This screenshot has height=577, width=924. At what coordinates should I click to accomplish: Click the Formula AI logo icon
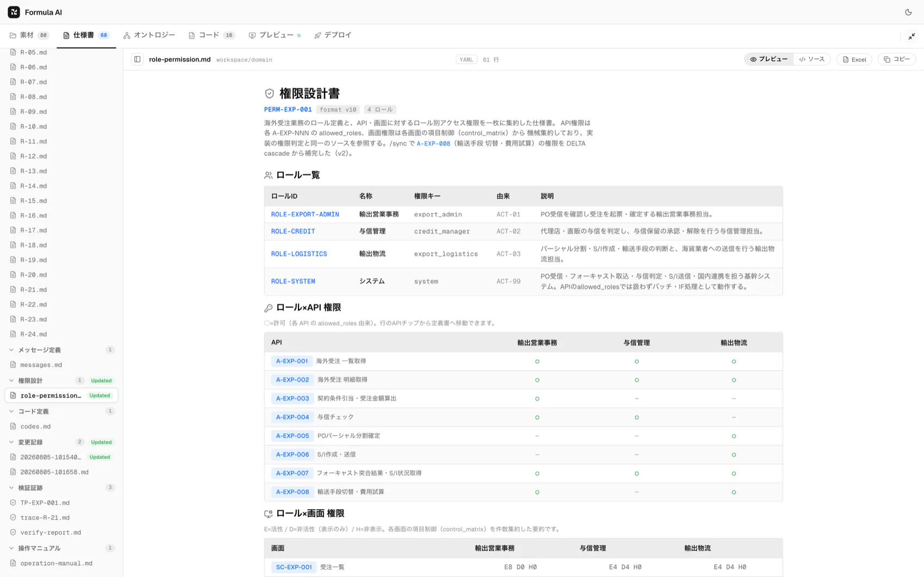[x=14, y=12]
